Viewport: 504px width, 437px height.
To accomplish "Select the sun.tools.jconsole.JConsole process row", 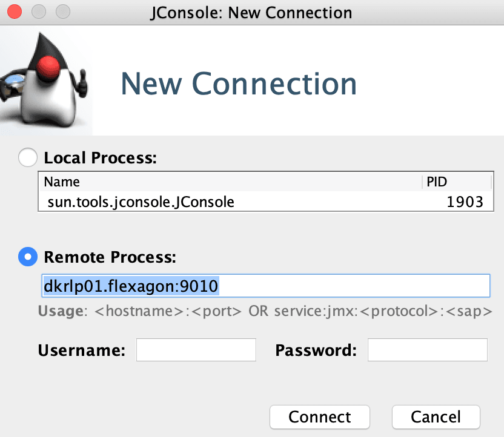I will pos(266,202).
